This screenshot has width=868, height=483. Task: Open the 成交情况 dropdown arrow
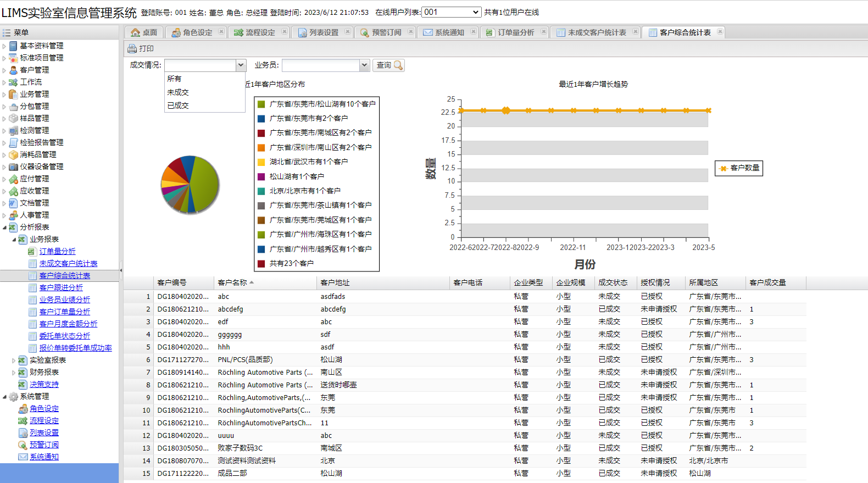tap(241, 65)
